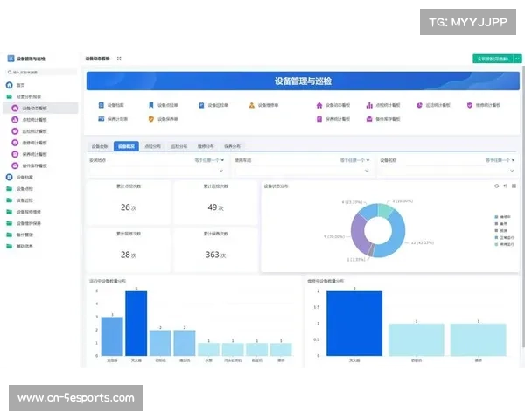525x420 pixels.
Task: Open the 设备档案 shortcut icon
Action: click(x=101, y=105)
